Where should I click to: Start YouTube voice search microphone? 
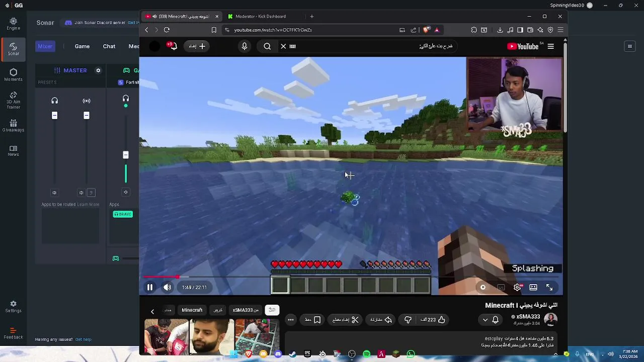point(245,46)
